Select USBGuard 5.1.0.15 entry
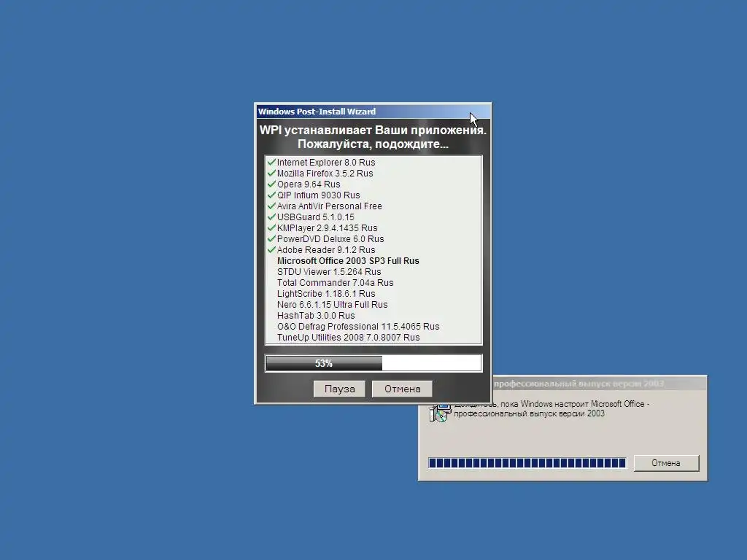 click(x=315, y=217)
